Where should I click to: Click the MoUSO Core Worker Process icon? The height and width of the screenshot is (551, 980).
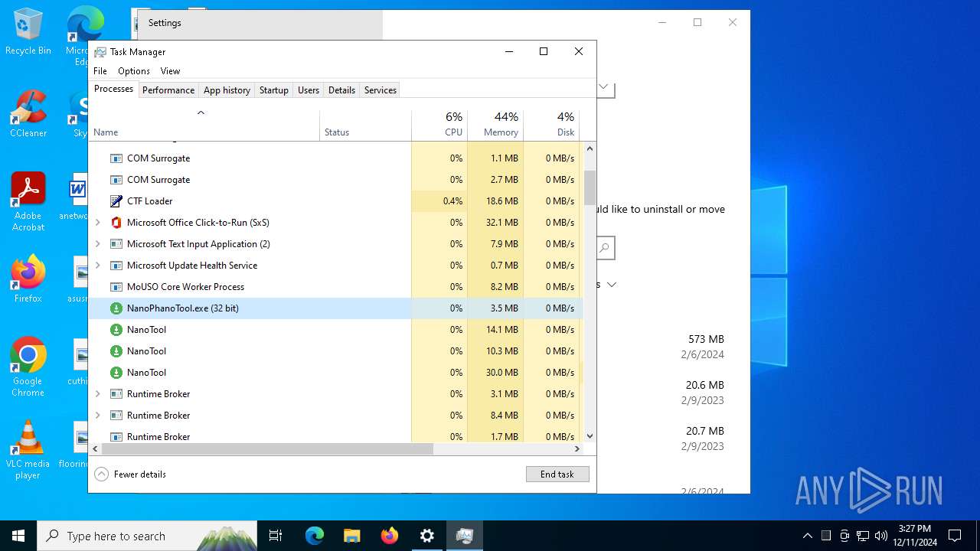(116, 287)
